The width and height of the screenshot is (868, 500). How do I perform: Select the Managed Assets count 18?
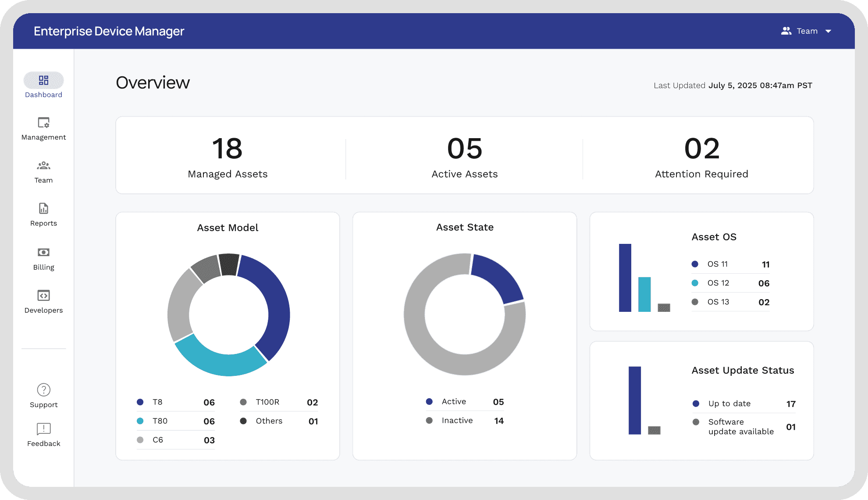click(x=227, y=149)
